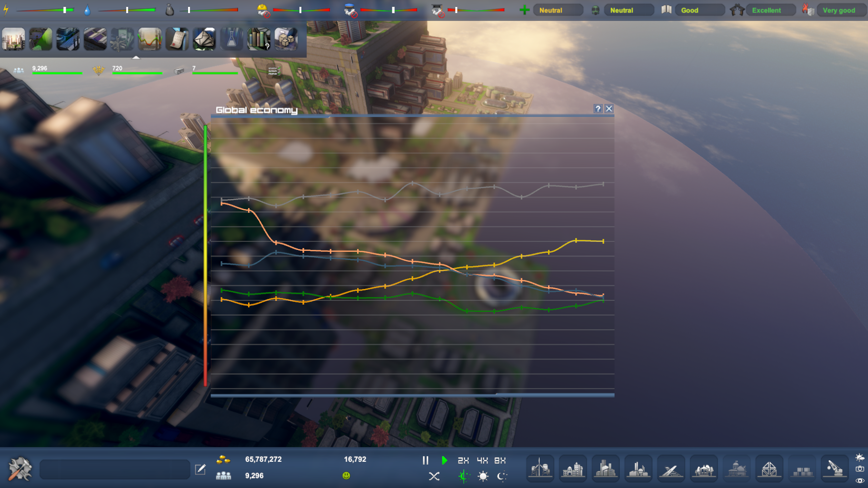Open the money and signpost icon
The width and height of the screenshot is (868, 488).
122,39
